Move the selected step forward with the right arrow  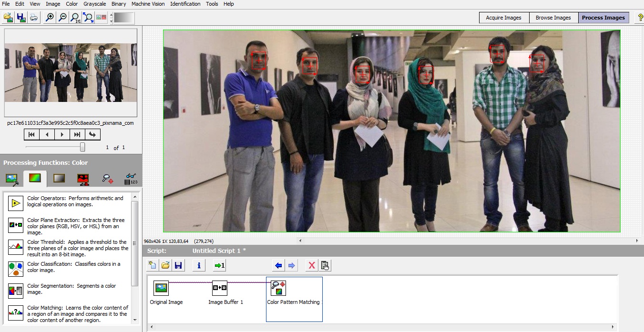click(x=291, y=265)
